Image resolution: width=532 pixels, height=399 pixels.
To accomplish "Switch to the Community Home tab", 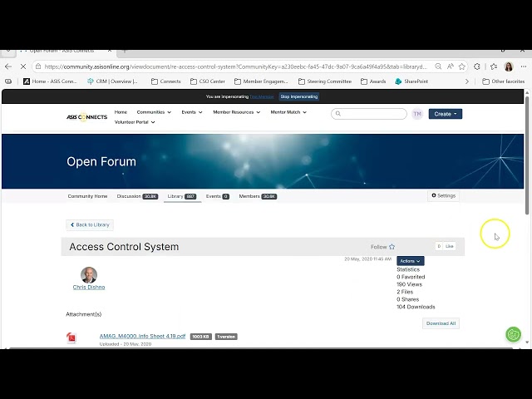I will [87, 196].
